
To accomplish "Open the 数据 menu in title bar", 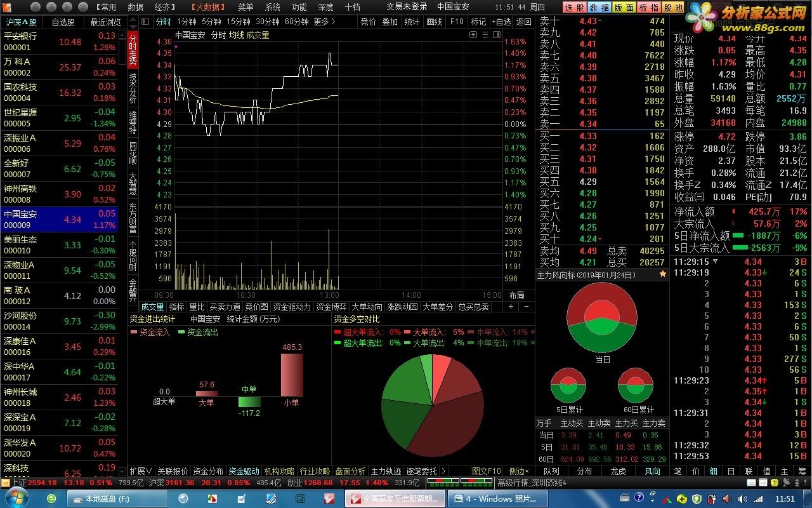I will 136,6.
